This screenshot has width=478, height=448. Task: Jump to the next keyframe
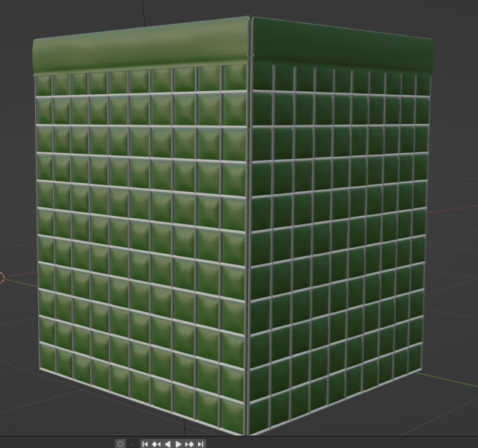tap(190, 444)
